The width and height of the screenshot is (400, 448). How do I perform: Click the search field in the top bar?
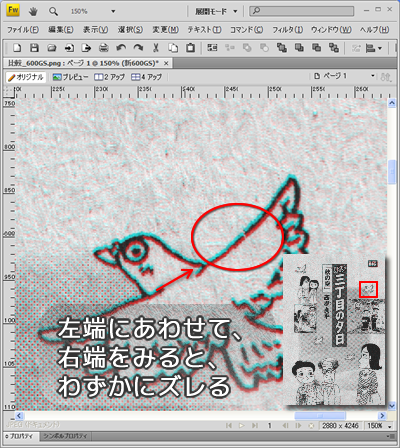coord(302,11)
